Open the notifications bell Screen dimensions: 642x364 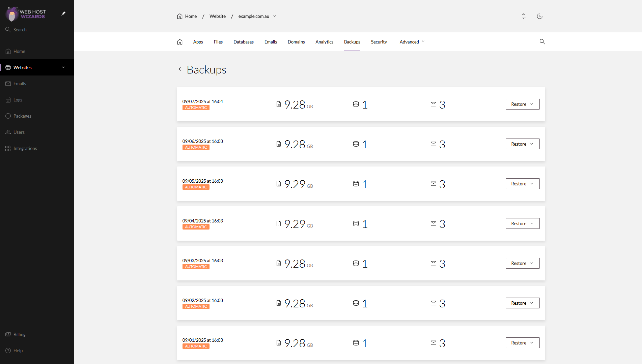(524, 16)
